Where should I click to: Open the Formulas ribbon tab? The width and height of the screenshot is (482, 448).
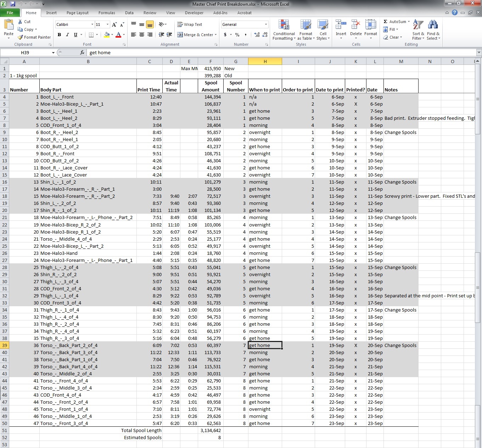107,13
